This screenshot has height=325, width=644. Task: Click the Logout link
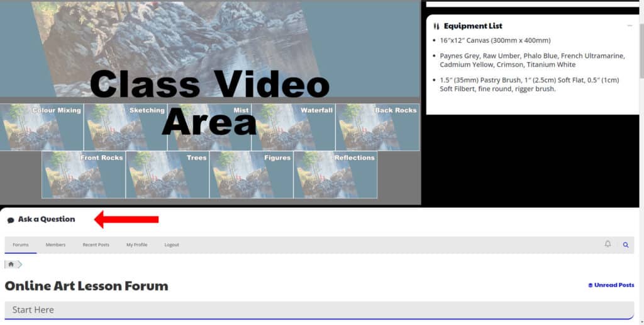(172, 245)
